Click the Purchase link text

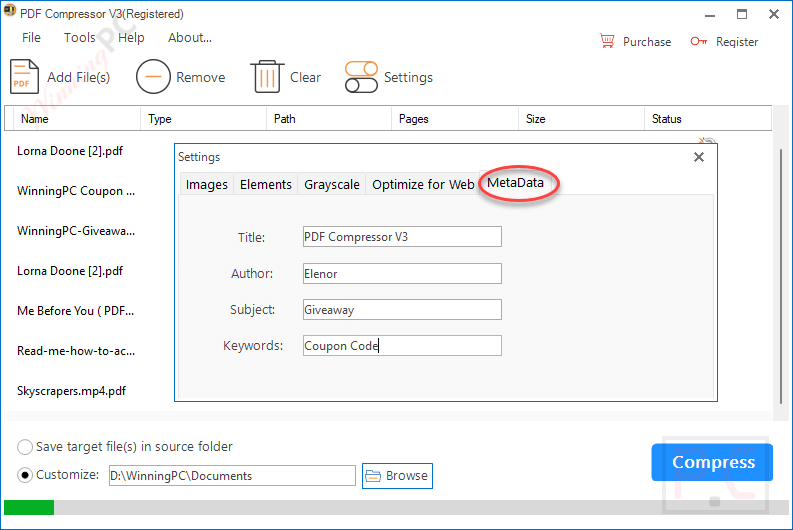coord(647,42)
